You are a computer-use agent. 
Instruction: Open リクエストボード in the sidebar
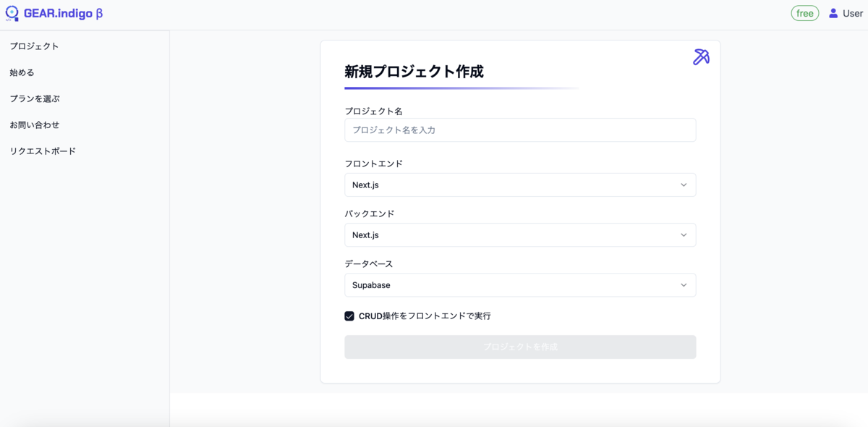point(43,151)
